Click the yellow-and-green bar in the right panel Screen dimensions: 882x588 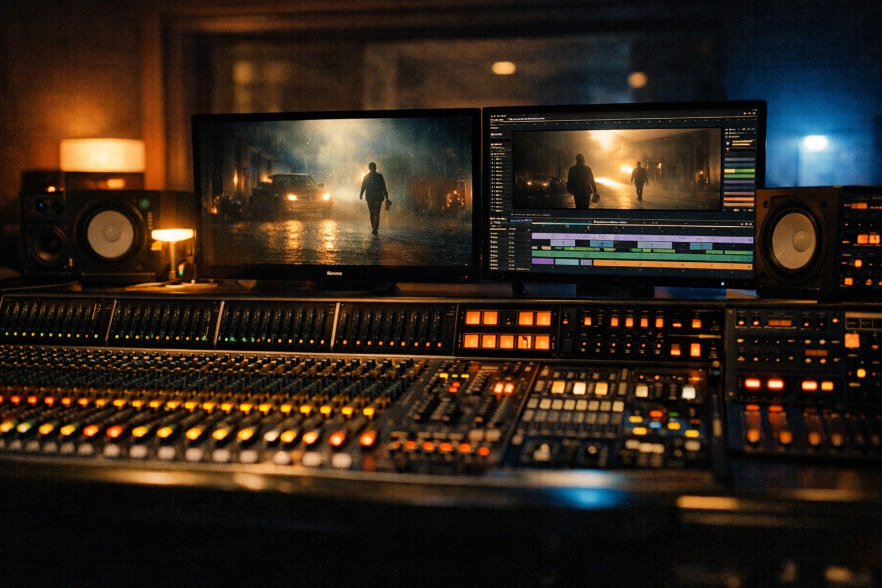tap(739, 171)
